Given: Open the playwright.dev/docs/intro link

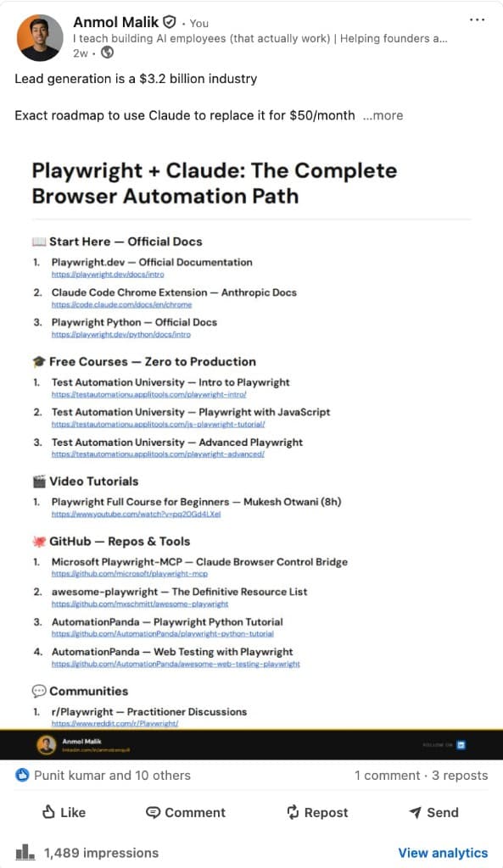Looking at the screenshot, I should point(108,274).
